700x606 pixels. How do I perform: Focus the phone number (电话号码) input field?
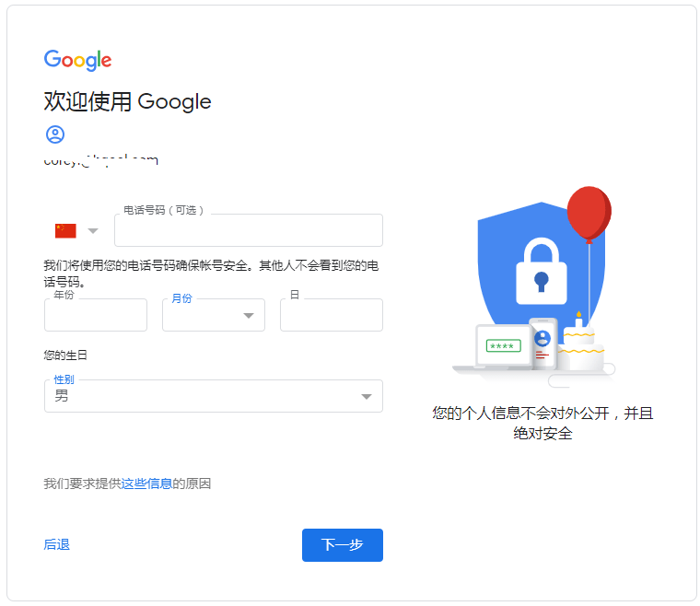coord(249,230)
